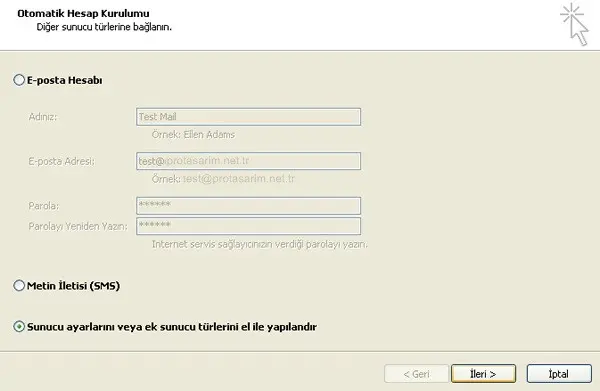
Task: Click the Internet servis sağlayıcınızın password hint
Action: [x=260, y=244]
